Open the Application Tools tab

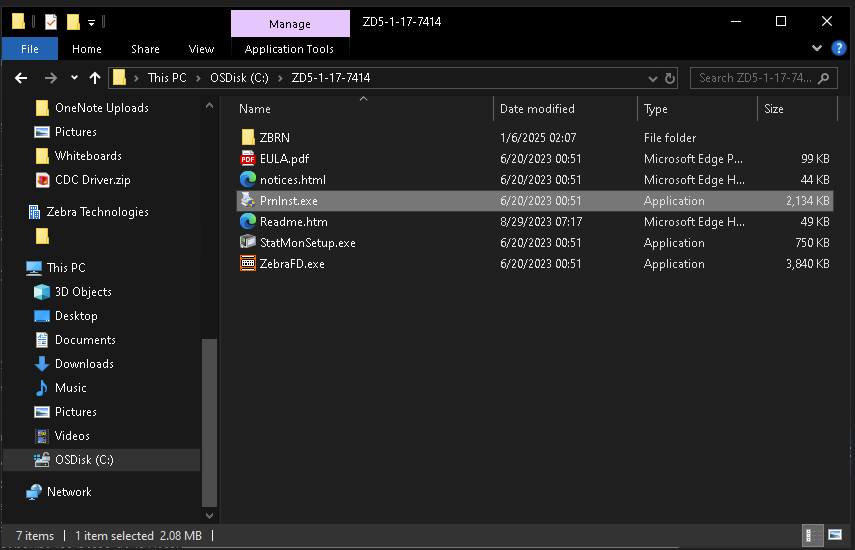[x=289, y=49]
